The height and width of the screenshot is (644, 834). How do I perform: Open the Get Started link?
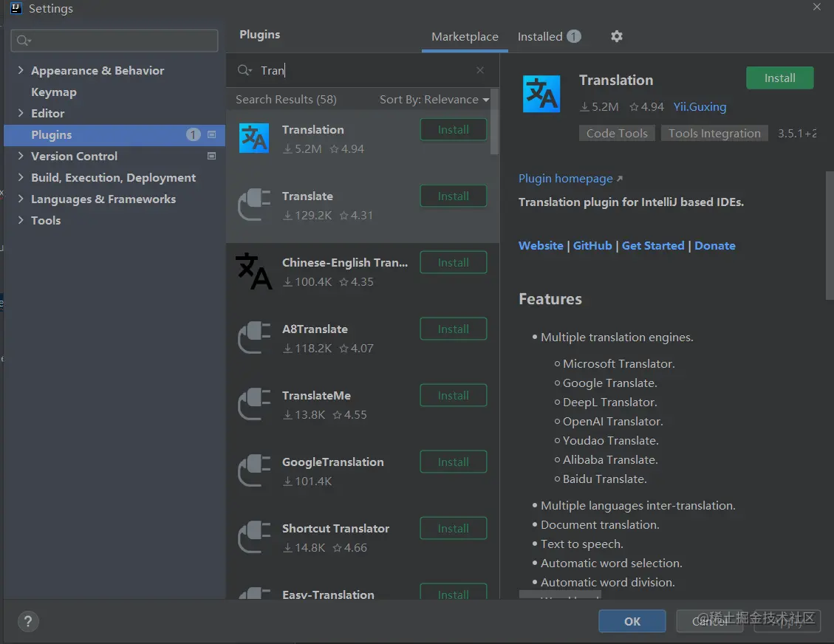pos(652,246)
